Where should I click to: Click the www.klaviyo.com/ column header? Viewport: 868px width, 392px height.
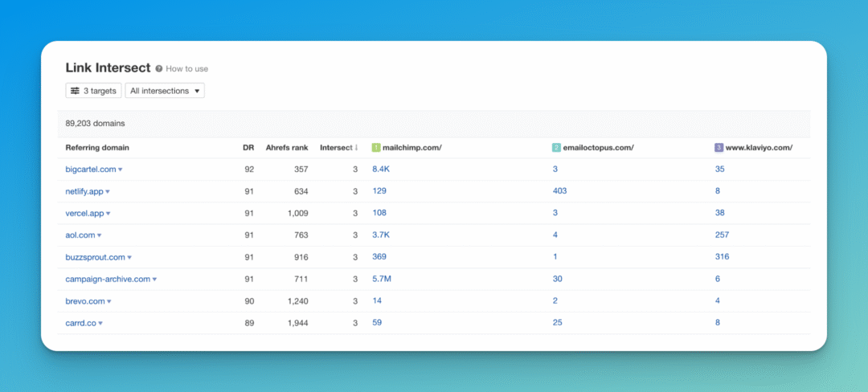coord(759,148)
